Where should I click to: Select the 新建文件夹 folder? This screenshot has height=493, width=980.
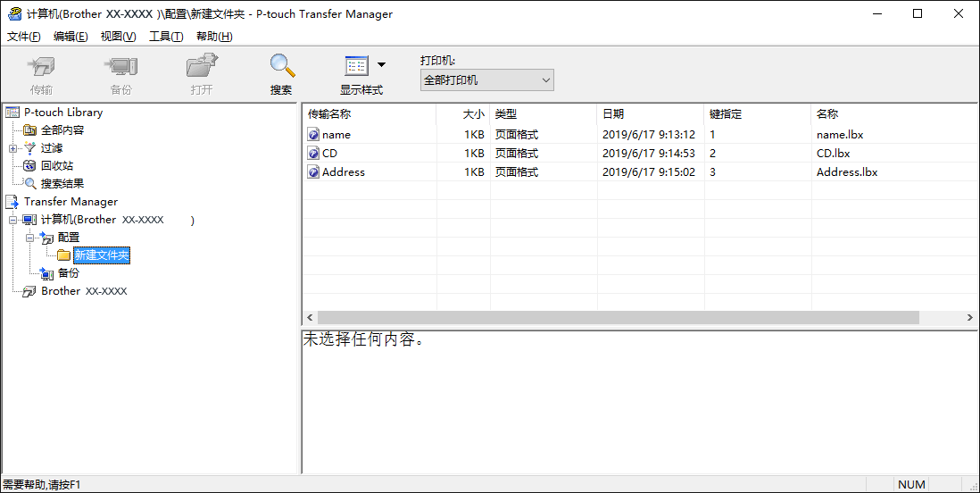[x=102, y=255]
